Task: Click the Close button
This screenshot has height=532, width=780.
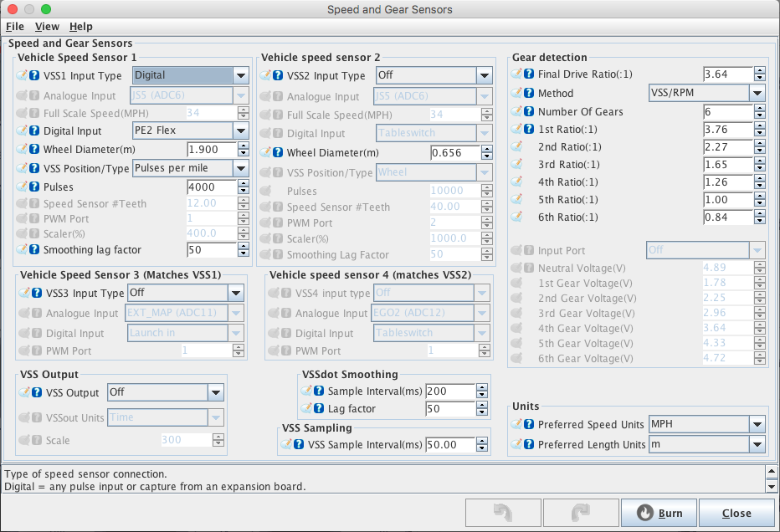Action: (x=736, y=513)
